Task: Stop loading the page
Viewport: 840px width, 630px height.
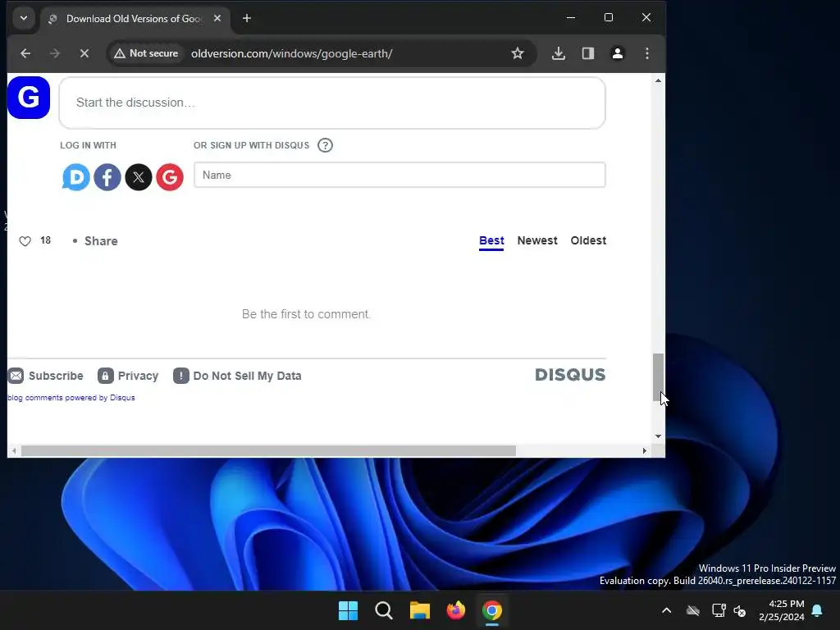Action: (84, 53)
